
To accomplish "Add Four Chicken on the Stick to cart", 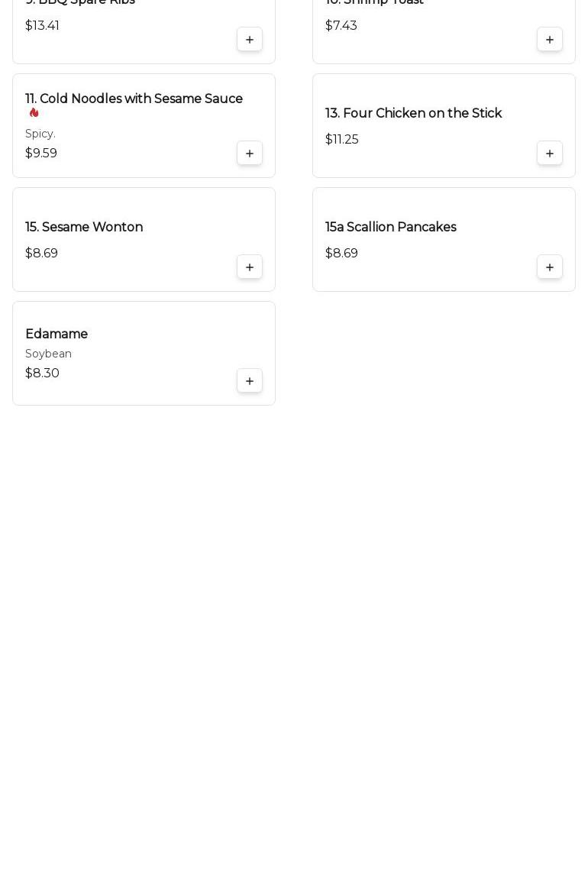I will point(550,154).
